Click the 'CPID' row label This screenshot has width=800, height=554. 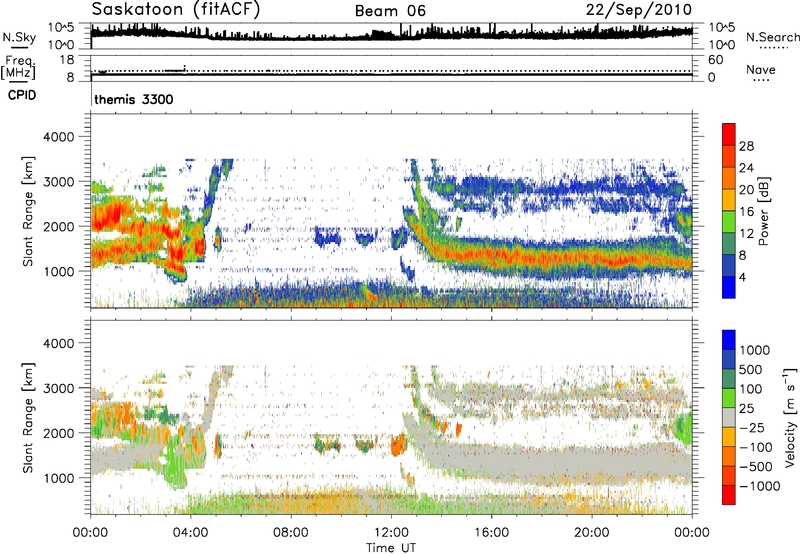coord(22,95)
